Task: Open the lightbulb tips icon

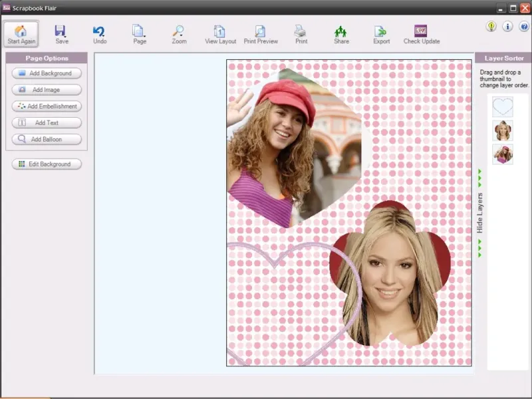Action: tap(491, 27)
